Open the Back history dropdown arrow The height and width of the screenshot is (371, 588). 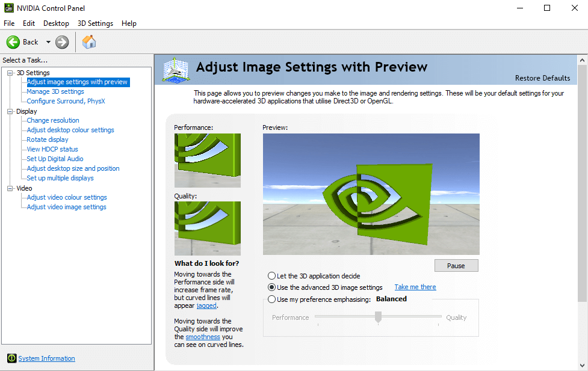[48, 42]
